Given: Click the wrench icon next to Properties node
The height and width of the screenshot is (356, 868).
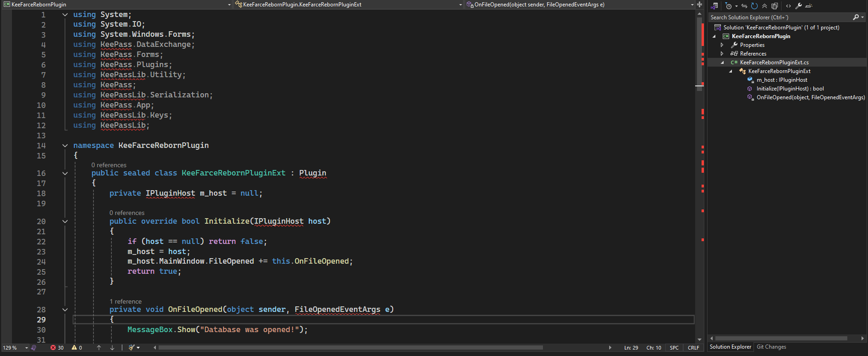Looking at the screenshot, I should click(734, 45).
